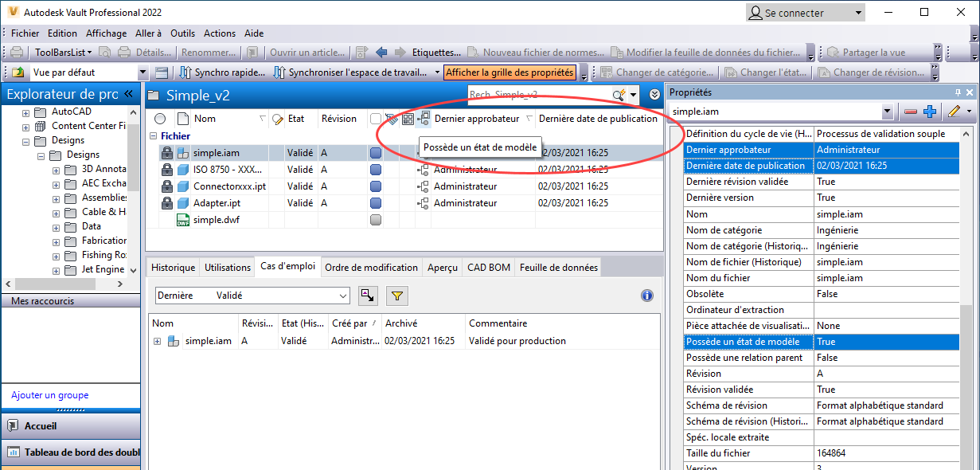980x470 pixels.
Task: Click the grid icon column header
Action: point(408,119)
